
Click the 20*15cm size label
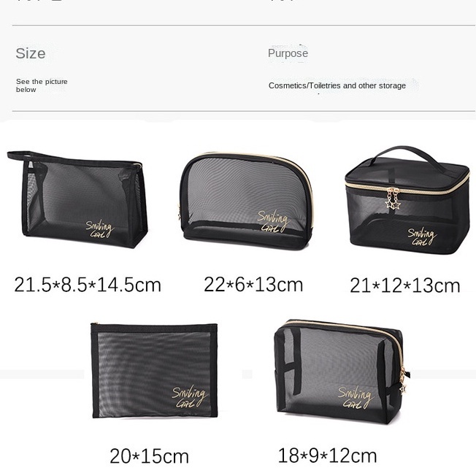(x=150, y=456)
